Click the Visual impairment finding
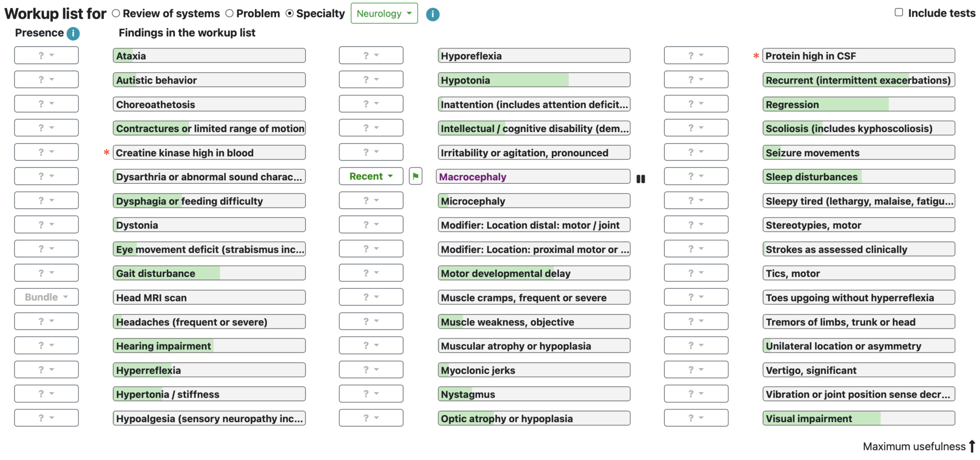 (x=859, y=418)
